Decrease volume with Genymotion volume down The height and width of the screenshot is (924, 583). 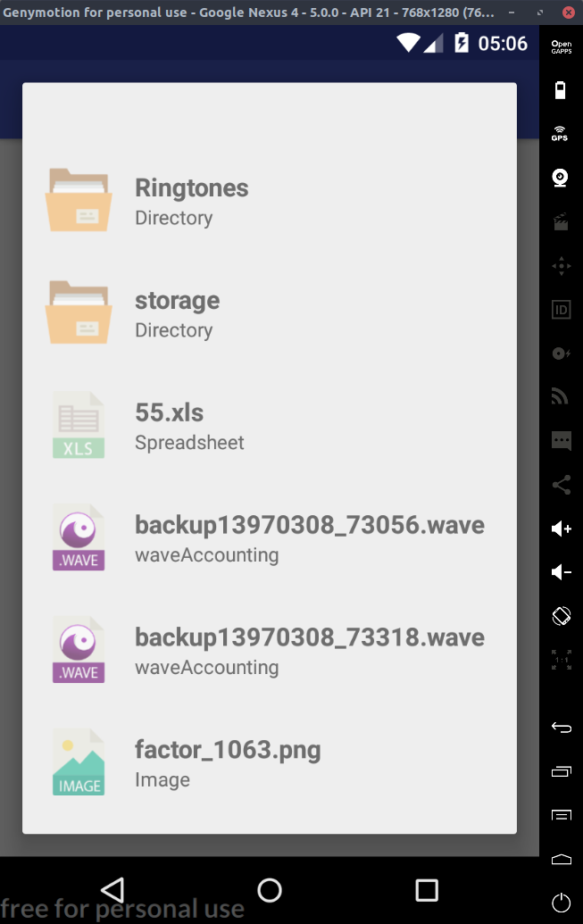tap(562, 572)
